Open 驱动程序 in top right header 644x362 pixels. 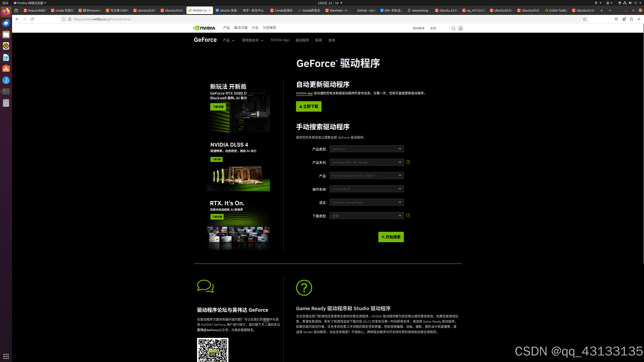tap(418, 28)
